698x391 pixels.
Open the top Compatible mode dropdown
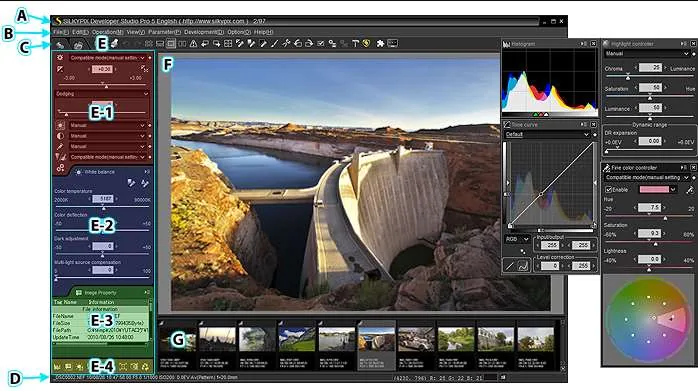[x=107, y=58]
